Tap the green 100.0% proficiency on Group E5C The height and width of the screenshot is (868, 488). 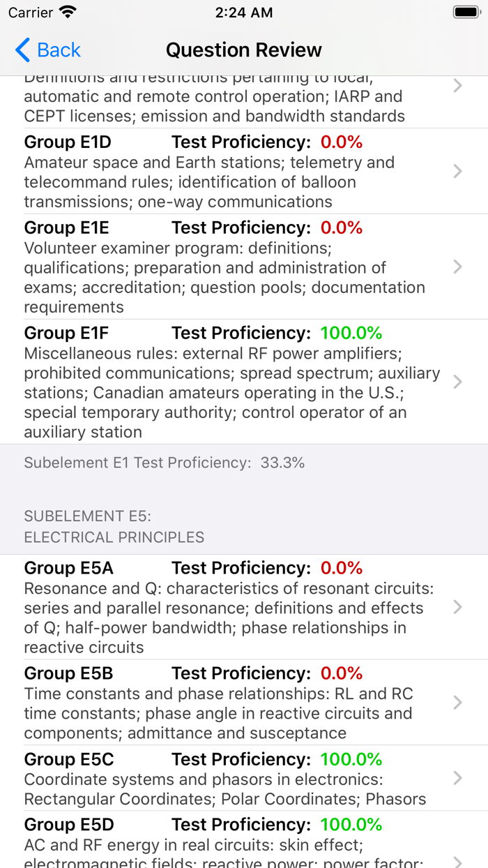coord(351,759)
